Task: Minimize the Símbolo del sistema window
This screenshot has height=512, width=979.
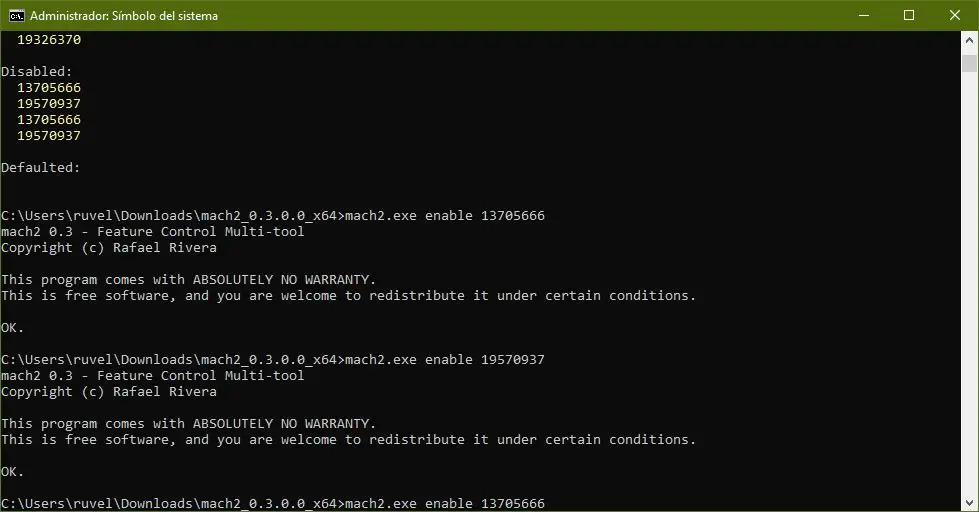Action: (x=863, y=15)
